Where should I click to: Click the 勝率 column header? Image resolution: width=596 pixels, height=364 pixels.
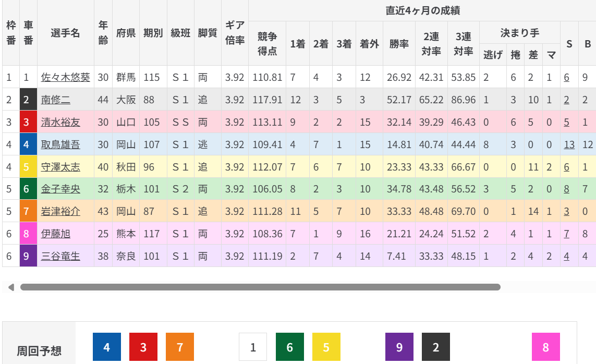399,44
